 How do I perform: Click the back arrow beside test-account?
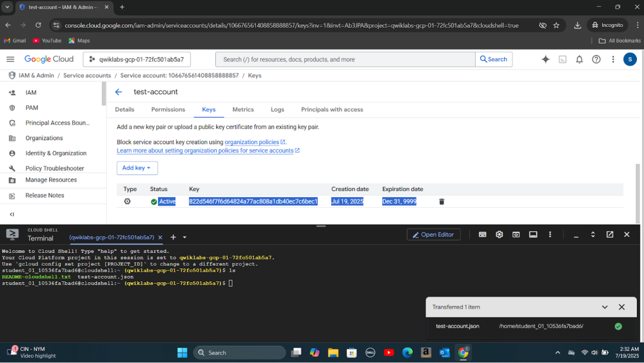(118, 92)
